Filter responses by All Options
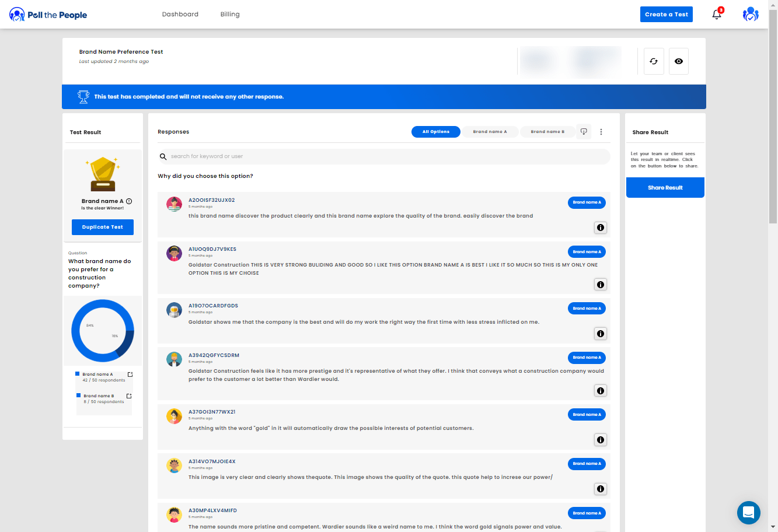The width and height of the screenshot is (778, 532). (435, 132)
